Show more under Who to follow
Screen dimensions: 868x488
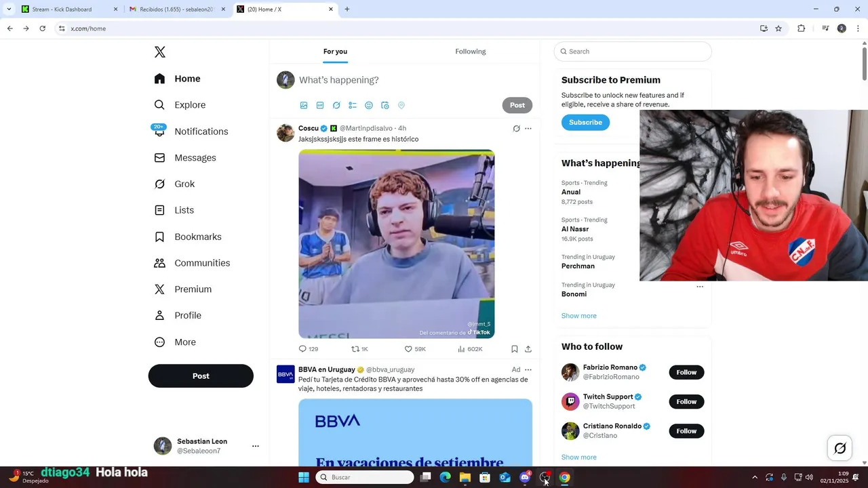tap(579, 457)
